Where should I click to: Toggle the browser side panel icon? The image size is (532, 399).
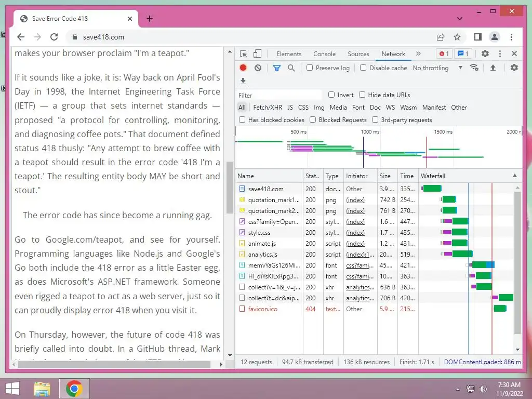point(478,37)
